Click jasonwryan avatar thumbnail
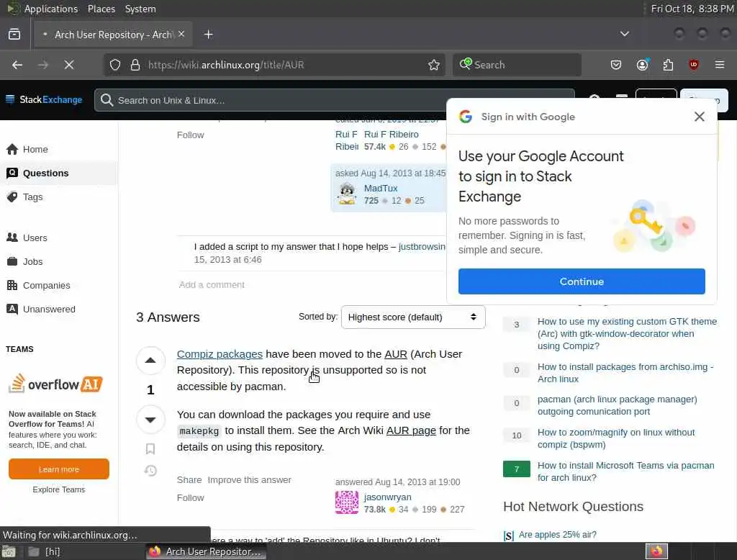Image resolution: width=737 pixels, height=560 pixels. point(347,502)
